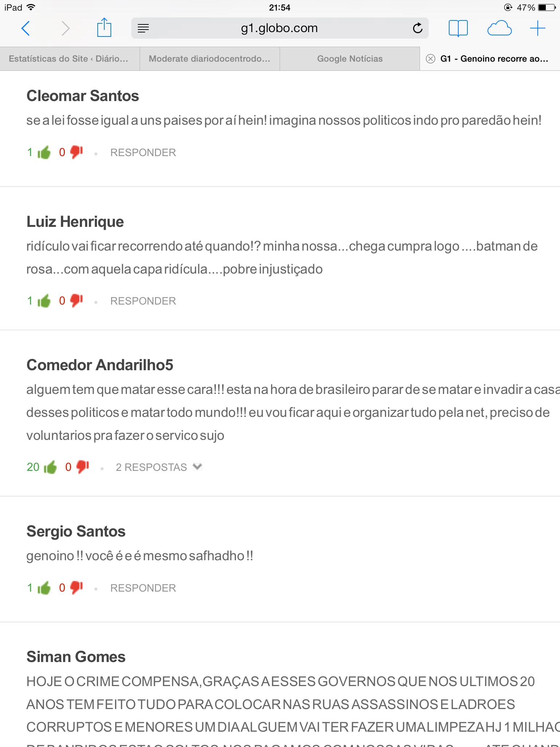Thumbs up Comedor Andarilho5's comment
Screen dimensions: 560x747
50,467
